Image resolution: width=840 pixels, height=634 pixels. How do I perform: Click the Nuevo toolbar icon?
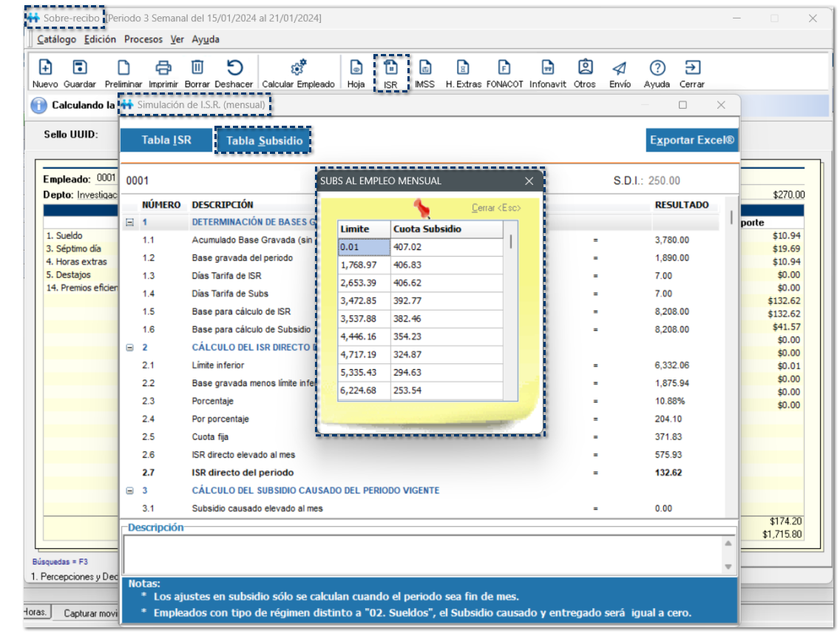(x=45, y=68)
